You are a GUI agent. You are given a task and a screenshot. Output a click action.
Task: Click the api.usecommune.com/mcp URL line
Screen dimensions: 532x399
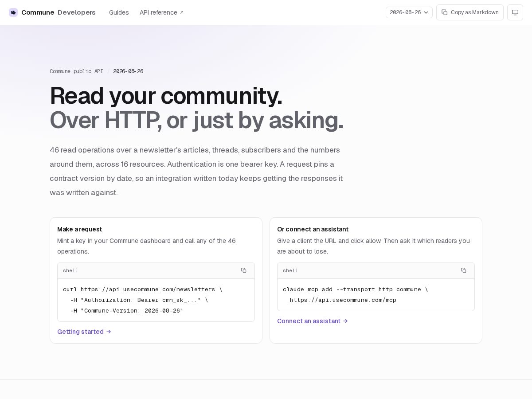tap(343, 300)
